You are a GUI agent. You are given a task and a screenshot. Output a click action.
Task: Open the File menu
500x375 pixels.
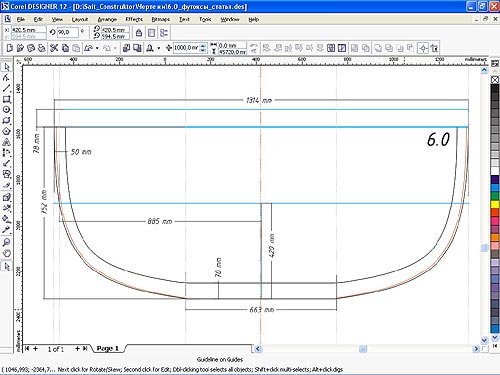(x=21, y=19)
